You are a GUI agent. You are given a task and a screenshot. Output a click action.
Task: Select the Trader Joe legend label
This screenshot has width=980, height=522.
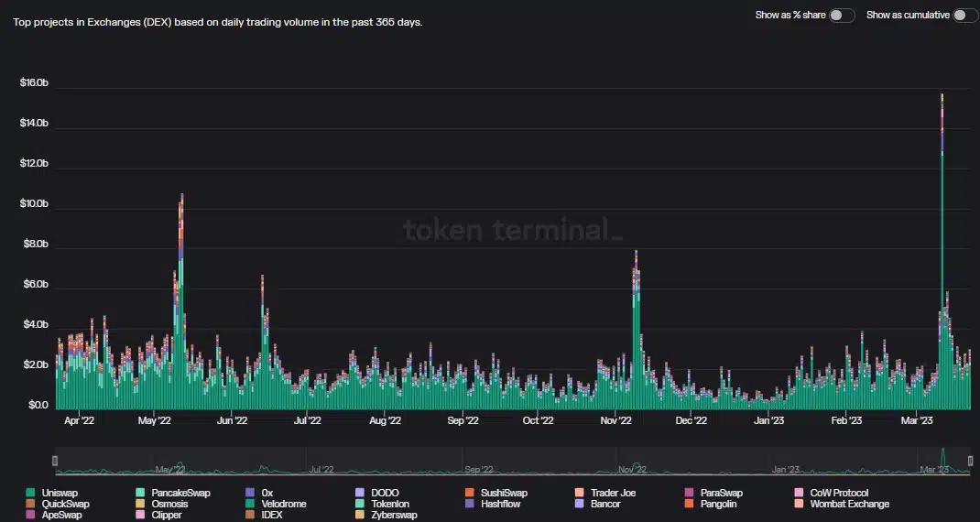(613, 493)
